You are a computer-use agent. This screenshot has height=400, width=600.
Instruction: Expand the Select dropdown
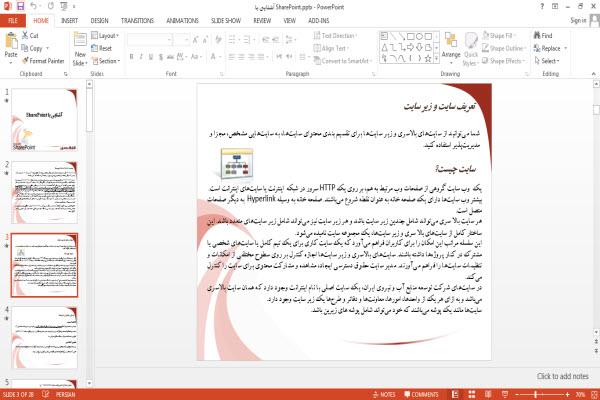tap(547, 61)
